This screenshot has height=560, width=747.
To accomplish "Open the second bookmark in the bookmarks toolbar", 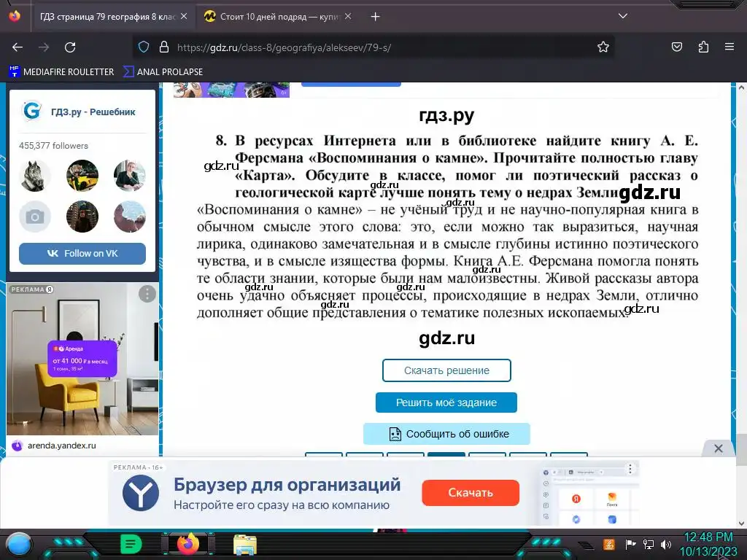I will 163,72.
